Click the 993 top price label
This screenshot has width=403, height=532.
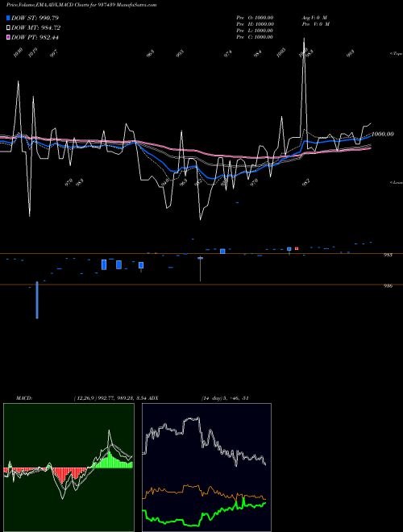coord(350,53)
